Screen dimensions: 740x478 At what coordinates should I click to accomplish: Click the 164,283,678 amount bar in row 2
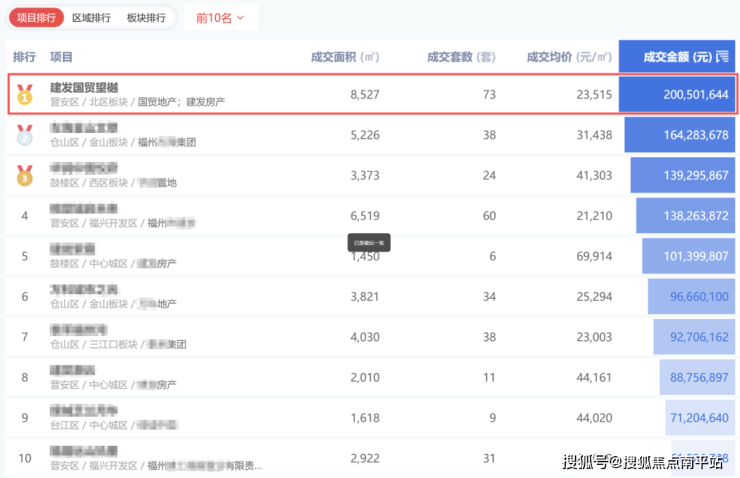[682, 135]
